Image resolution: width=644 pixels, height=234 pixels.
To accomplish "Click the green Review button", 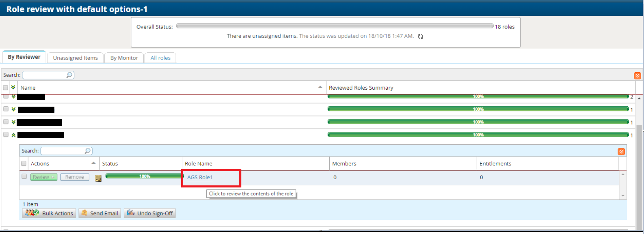I will [43, 177].
